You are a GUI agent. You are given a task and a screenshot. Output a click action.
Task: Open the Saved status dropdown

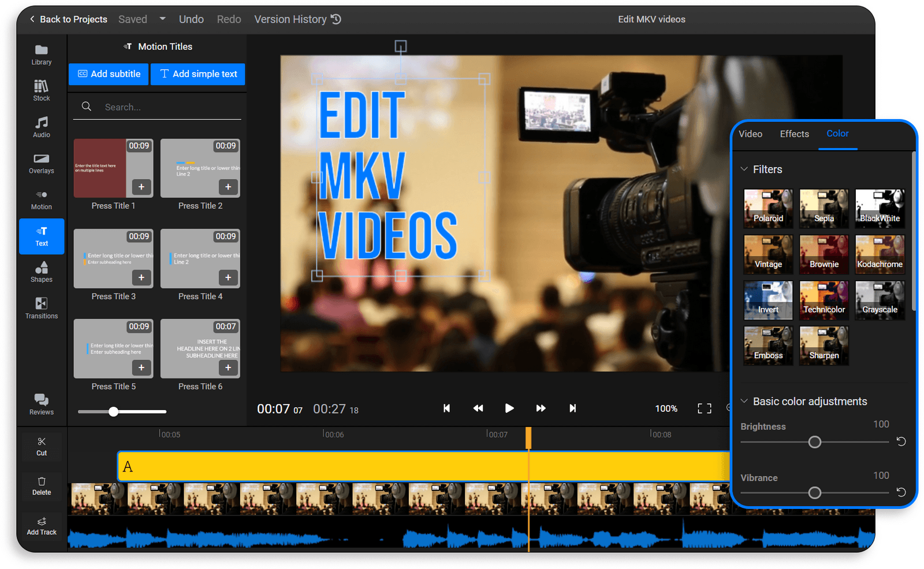162,18
